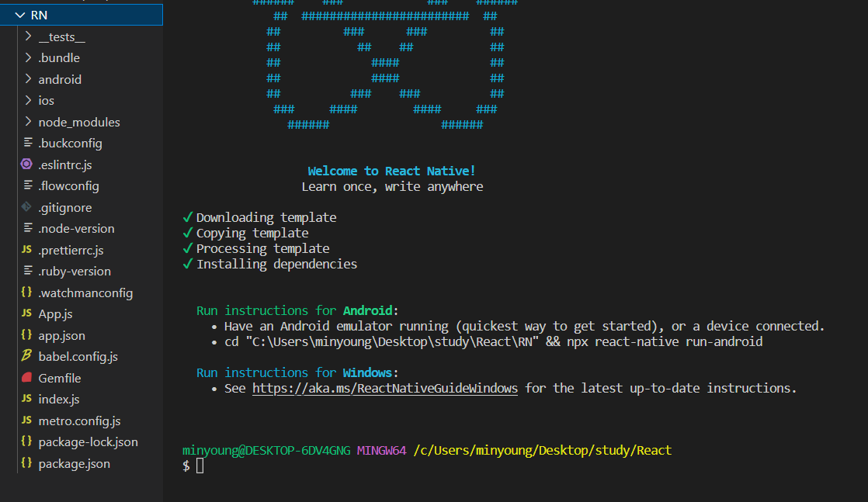Click the /c/Users/minyoung/Desktop/study/React path

(543, 451)
